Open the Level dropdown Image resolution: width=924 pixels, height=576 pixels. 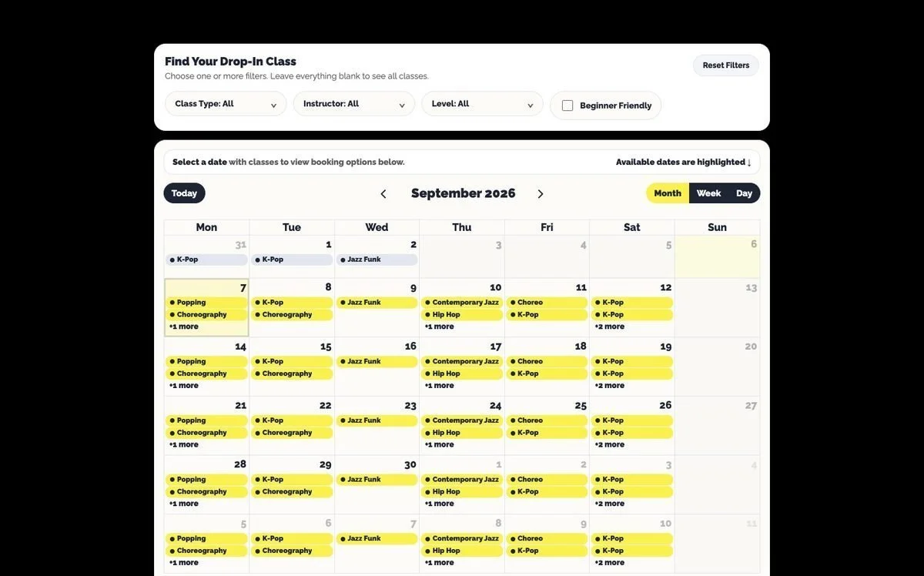pyautogui.click(x=482, y=104)
